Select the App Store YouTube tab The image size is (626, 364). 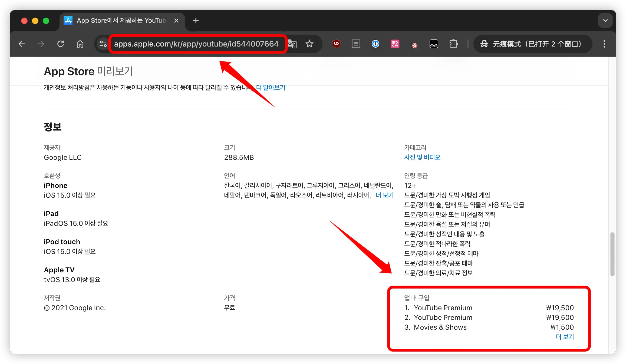pos(122,21)
